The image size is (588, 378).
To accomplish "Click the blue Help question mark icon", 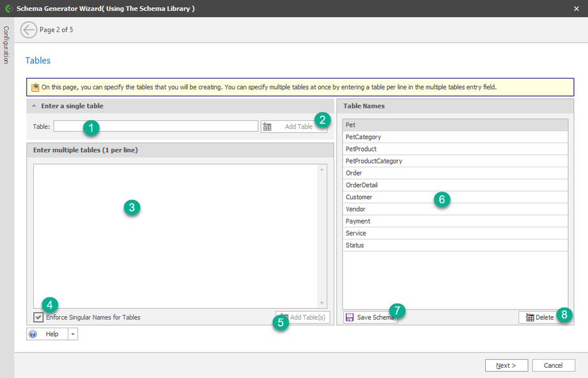I will [x=33, y=334].
